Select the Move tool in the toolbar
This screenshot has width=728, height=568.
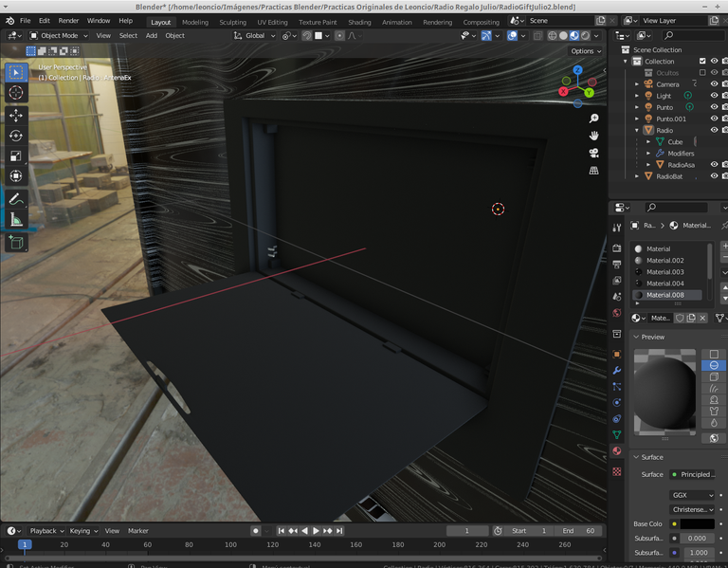point(16,115)
